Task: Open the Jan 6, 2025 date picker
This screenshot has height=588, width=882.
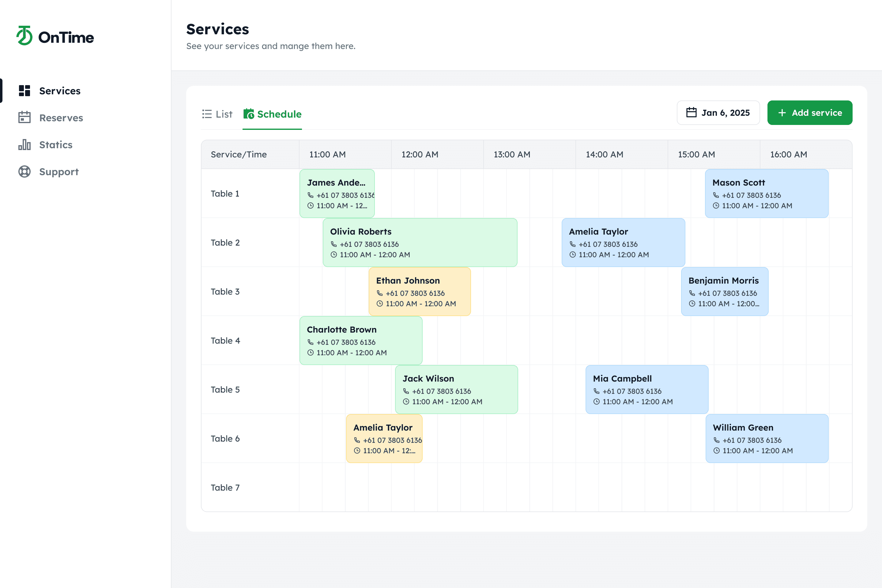Action: [718, 113]
